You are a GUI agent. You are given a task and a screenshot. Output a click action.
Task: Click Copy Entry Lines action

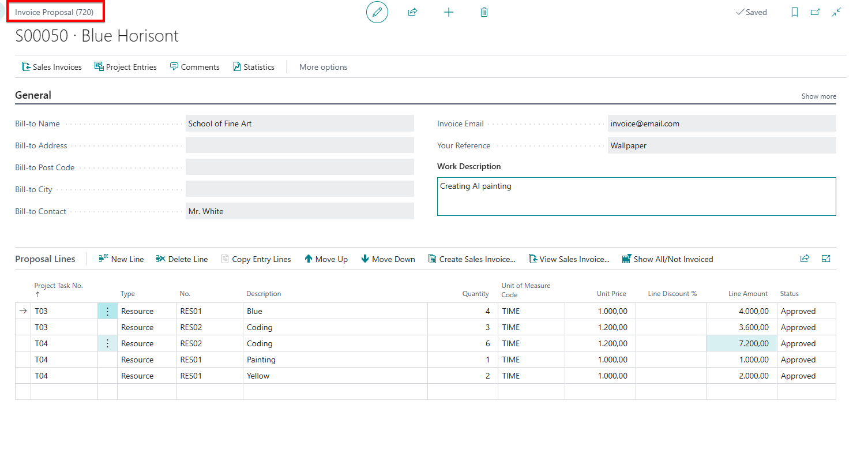[256, 259]
